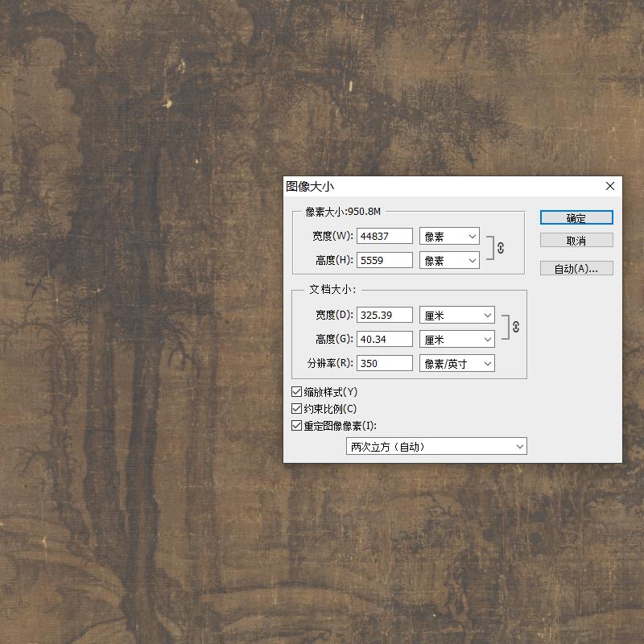The image size is (644, 644).
Task: Open pixel height unit dropdown
Action: pyautogui.click(x=449, y=260)
